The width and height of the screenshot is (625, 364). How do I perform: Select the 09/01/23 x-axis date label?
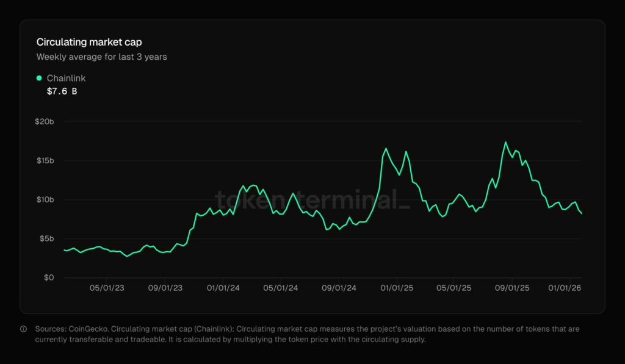pyautogui.click(x=165, y=288)
